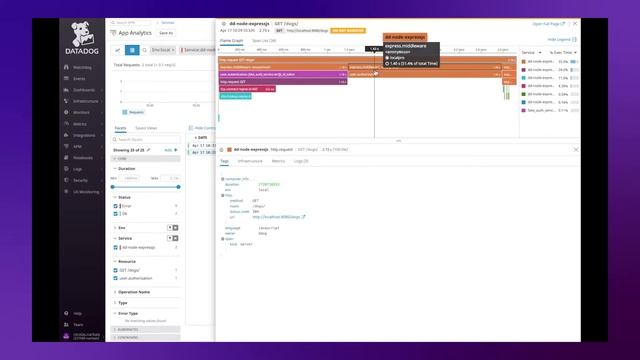Open Team in the sidebar

tap(78, 324)
